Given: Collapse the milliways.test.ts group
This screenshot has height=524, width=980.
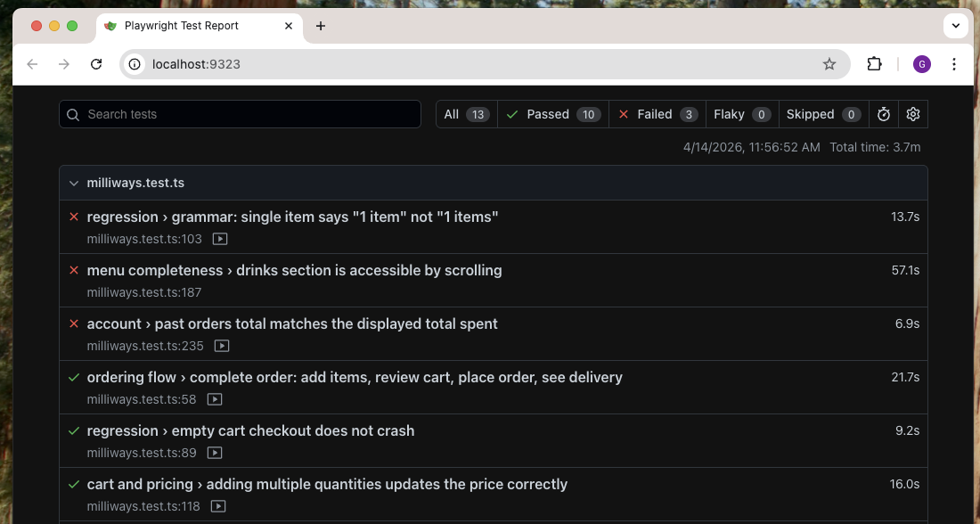Looking at the screenshot, I should [74, 183].
